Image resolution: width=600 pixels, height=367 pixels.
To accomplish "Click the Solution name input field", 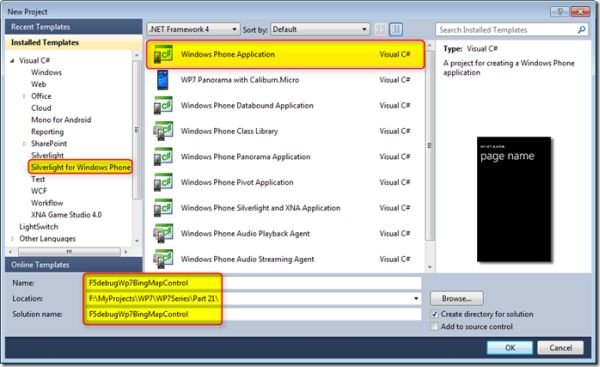I will coord(253,314).
